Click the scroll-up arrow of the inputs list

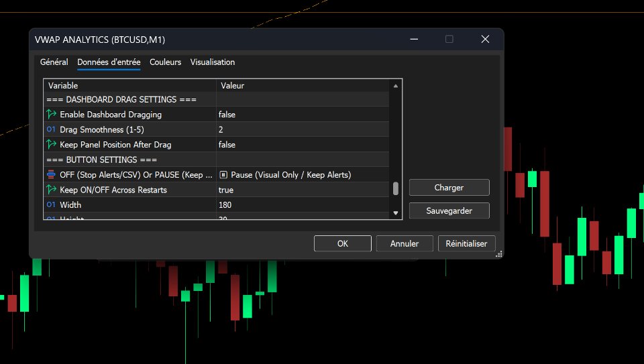pyautogui.click(x=396, y=86)
